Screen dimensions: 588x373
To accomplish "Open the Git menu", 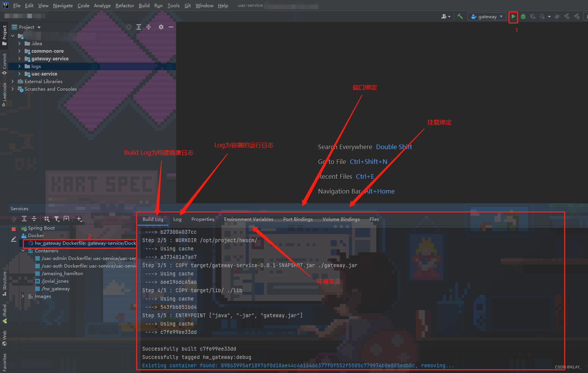I will click(188, 5).
